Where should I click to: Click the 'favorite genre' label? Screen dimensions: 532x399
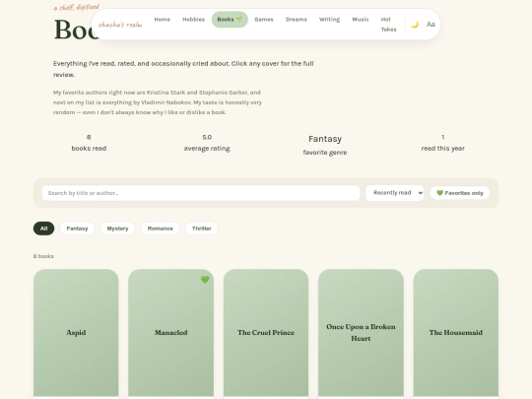coord(325,153)
